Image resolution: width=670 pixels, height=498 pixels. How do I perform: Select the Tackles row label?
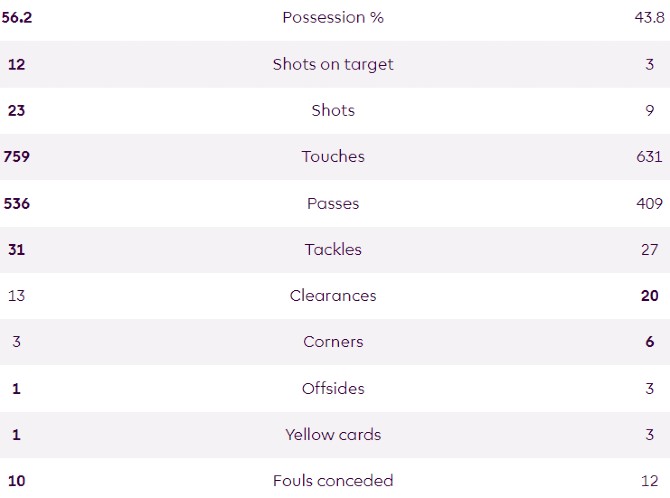point(333,249)
